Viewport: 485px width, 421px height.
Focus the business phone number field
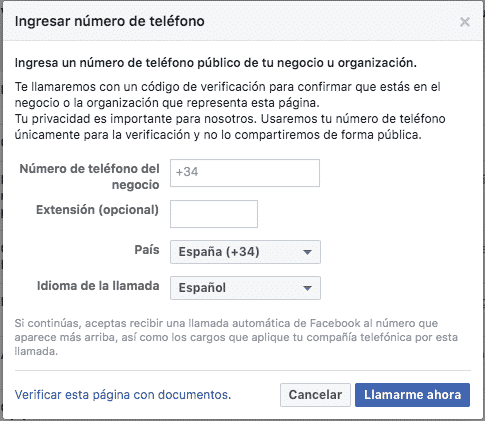[x=245, y=173]
